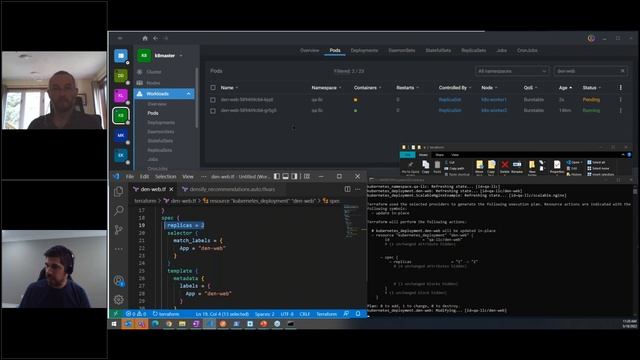Open Cluster in Lens sidebar
Screen dimensions: 640x360
tap(154, 72)
